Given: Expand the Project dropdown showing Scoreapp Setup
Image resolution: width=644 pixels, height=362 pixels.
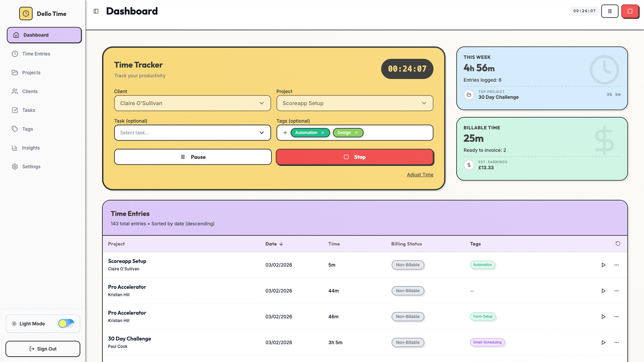Looking at the screenshot, I should [x=355, y=103].
